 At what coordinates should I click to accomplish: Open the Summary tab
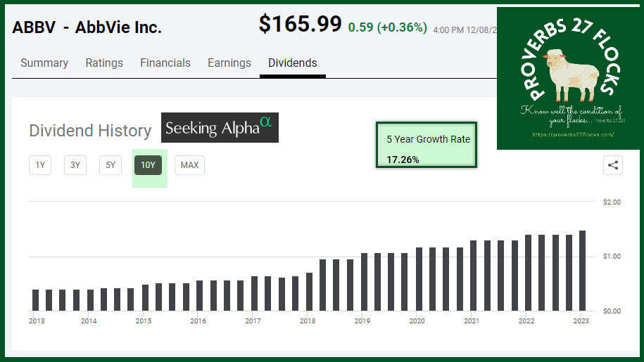[44, 63]
